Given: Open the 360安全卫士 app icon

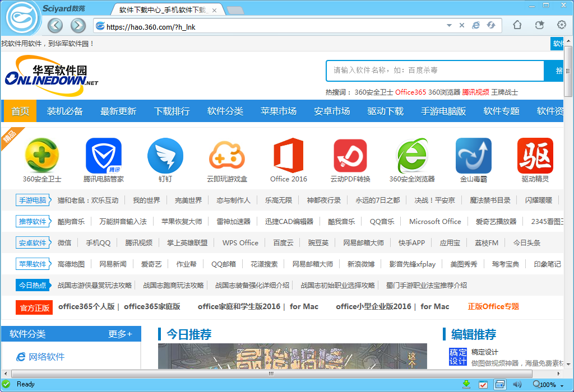Looking at the screenshot, I should 41,155.
